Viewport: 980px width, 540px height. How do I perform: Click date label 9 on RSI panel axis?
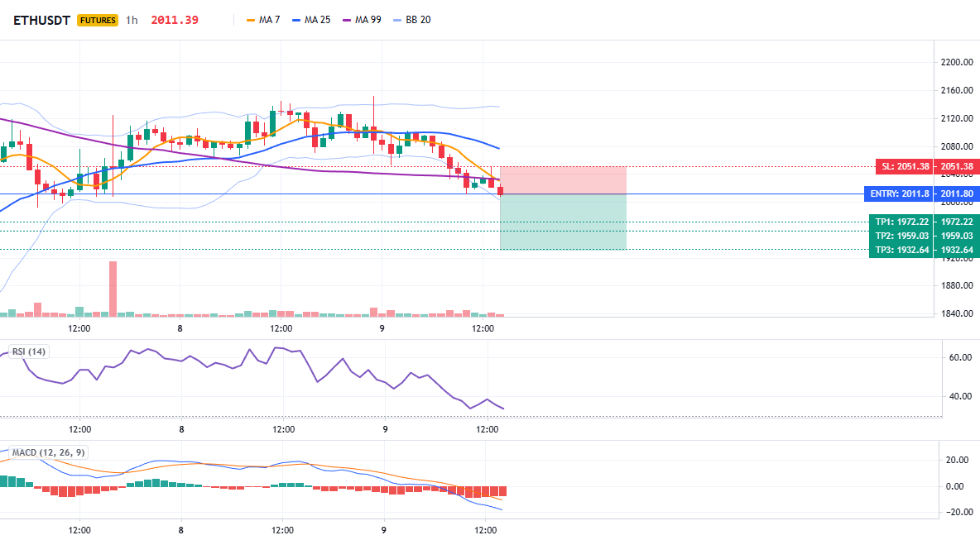point(385,429)
